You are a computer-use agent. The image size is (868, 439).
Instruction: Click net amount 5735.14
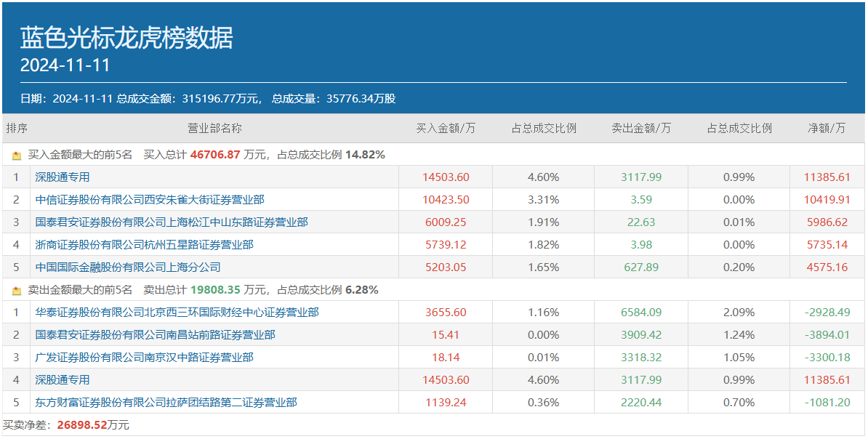click(x=827, y=245)
